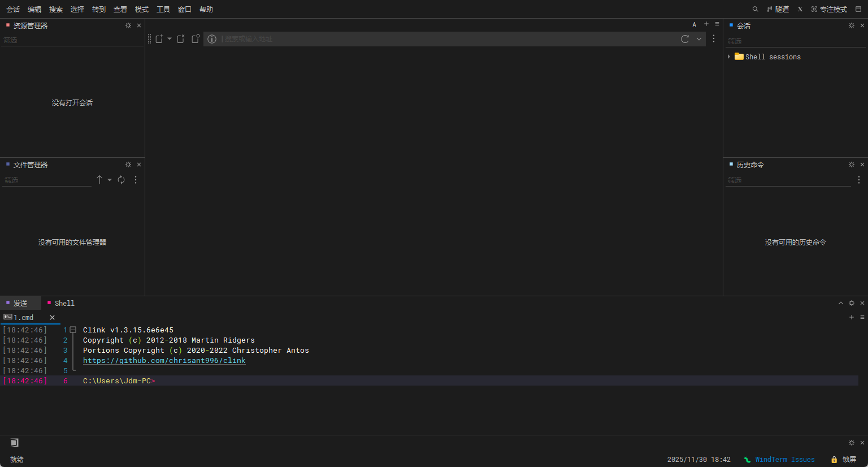The height and width of the screenshot is (467, 868).
Task: Click the search magnifier icon in top bar
Action: tap(755, 10)
